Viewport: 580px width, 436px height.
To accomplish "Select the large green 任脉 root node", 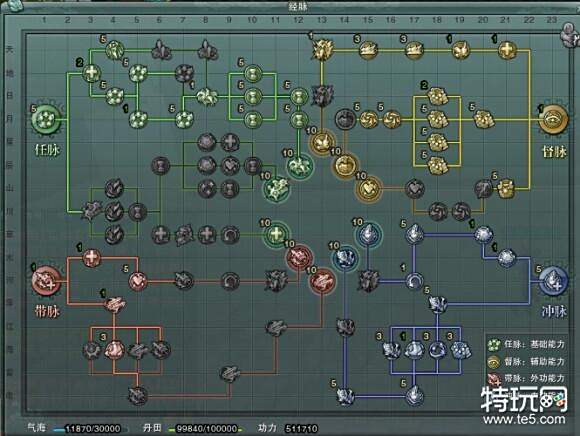I will [x=46, y=119].
